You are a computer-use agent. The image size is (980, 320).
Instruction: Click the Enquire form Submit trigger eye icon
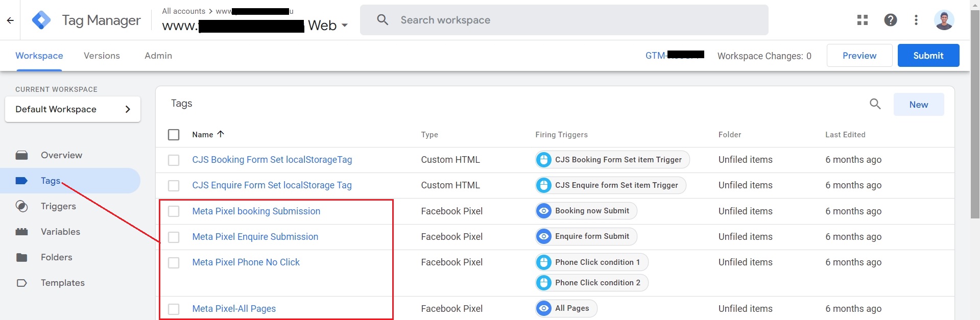pos(544,236)
